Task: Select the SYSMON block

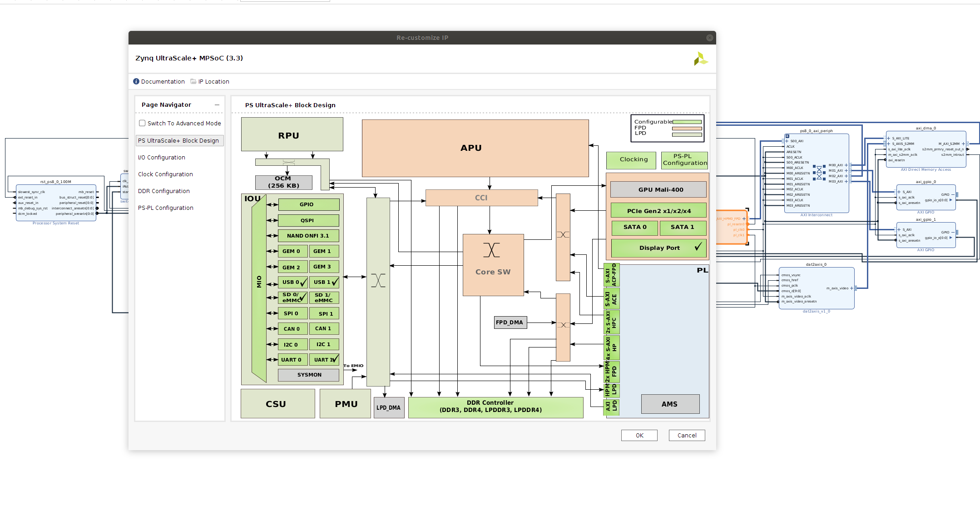Action: (x=308, y=375)
